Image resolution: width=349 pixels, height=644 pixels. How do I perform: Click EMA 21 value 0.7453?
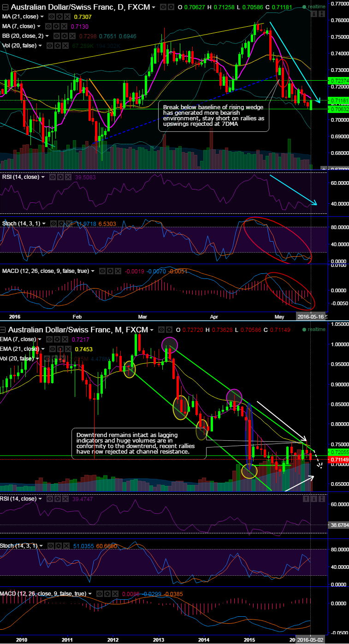point(83,349)
